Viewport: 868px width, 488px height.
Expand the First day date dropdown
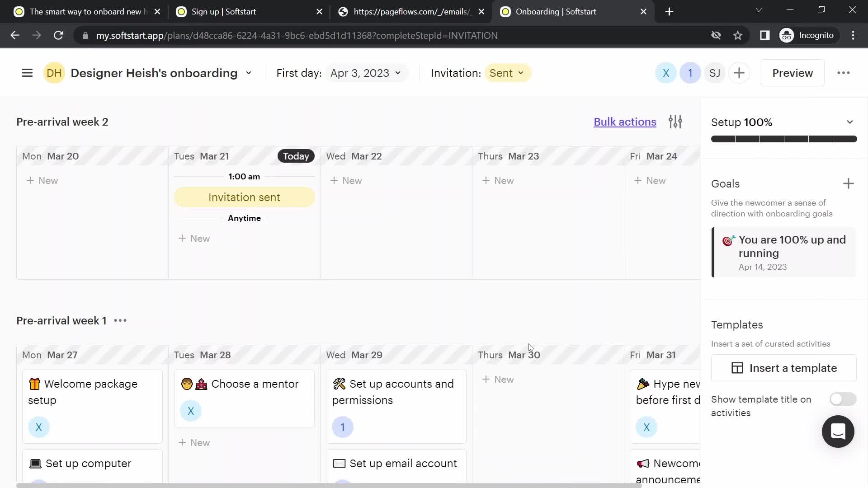point(363,73)
